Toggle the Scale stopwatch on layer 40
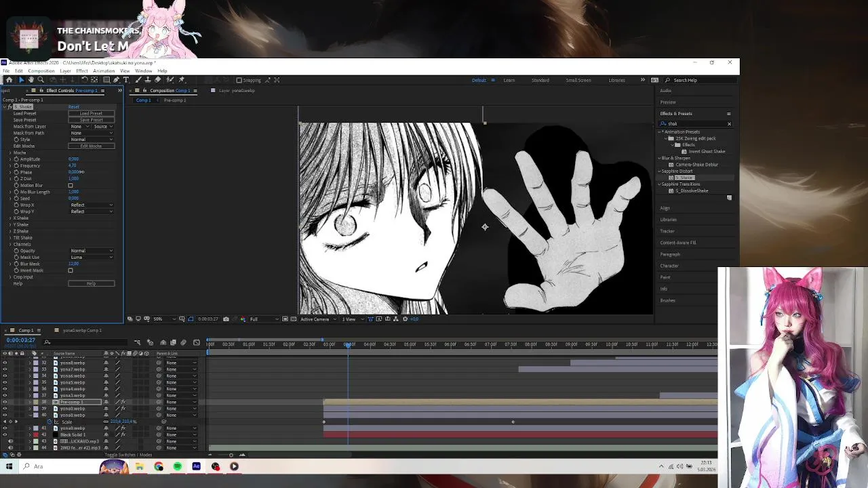Image resolution: width=868 pixels, height=488 pixels. tap(50, 422)
